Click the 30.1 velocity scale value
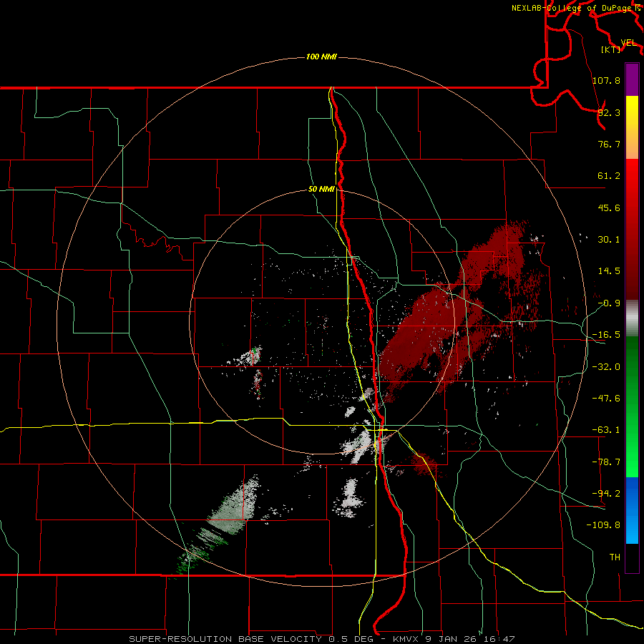644x644 pixels. (x=609, y=240)
